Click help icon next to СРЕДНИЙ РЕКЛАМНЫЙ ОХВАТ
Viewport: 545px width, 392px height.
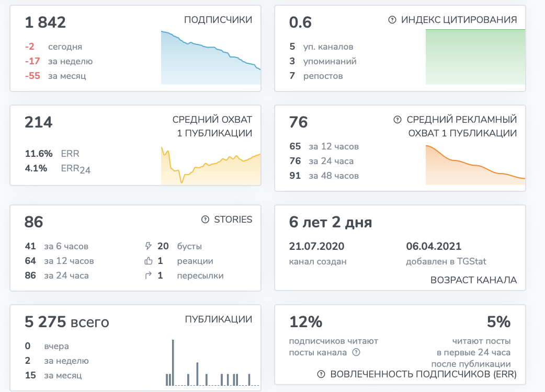398,120
